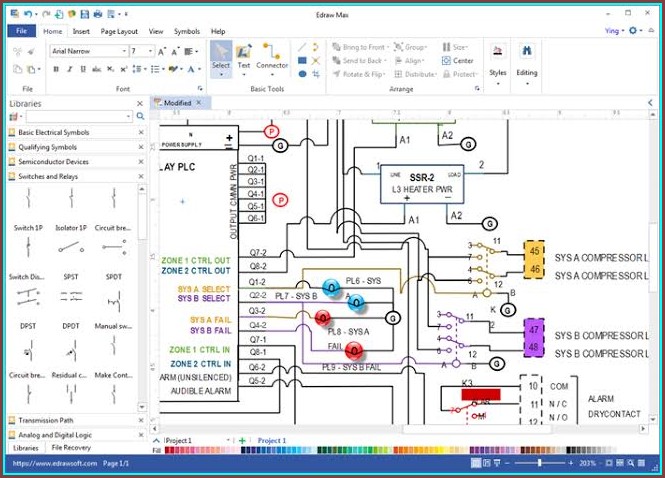Viewport: 665px width, 478px height.
Task: Open the font color dropdown arrow
Action: click(199, 69)
